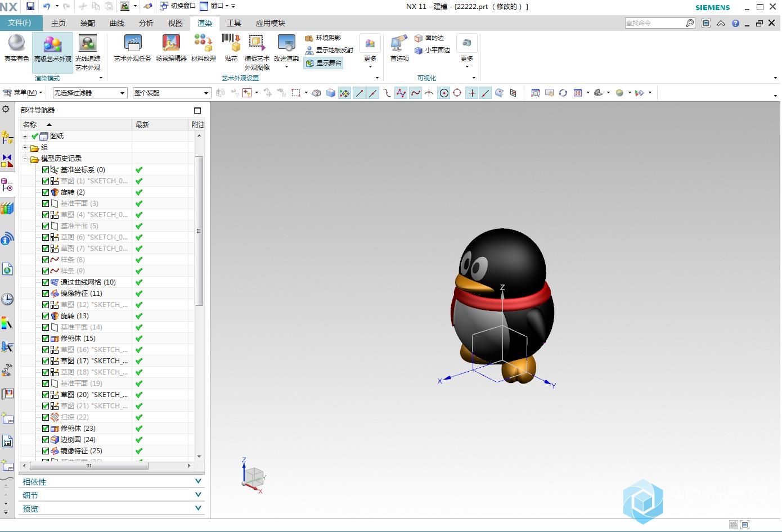Viewport: 782px width, 532px height.
Task: Toggle checkbox for 通过曲线网格 (10)
Action: coord(46,282)
